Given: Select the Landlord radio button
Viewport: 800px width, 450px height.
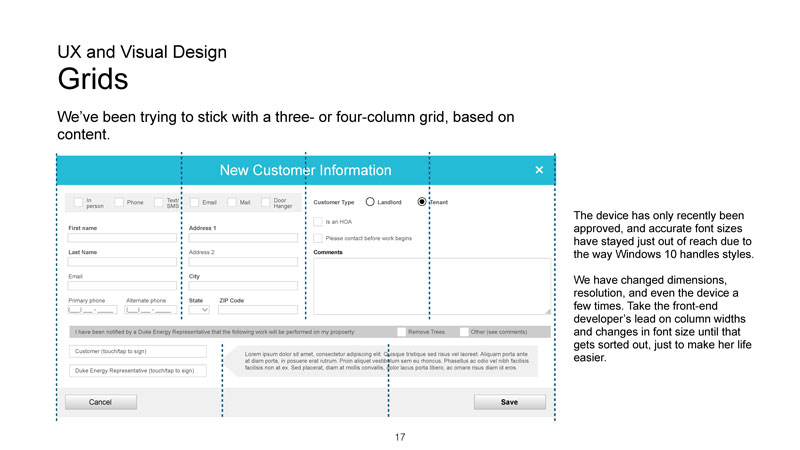Looking at the screenshot, I should coord(370,202).
